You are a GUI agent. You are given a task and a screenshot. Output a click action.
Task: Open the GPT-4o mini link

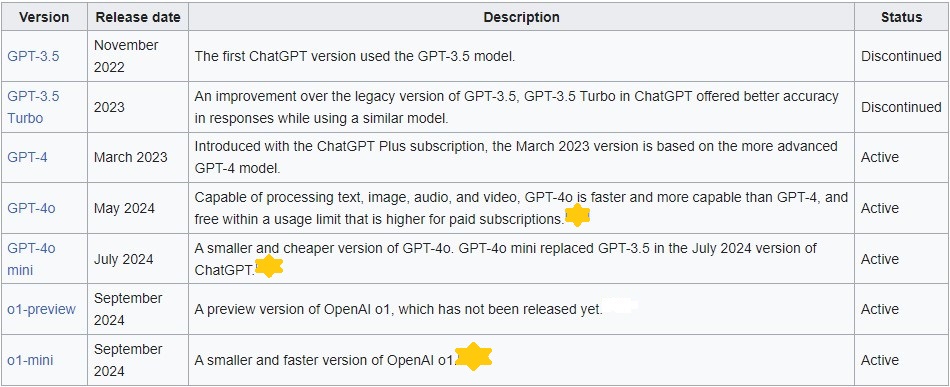coord(32,259)
